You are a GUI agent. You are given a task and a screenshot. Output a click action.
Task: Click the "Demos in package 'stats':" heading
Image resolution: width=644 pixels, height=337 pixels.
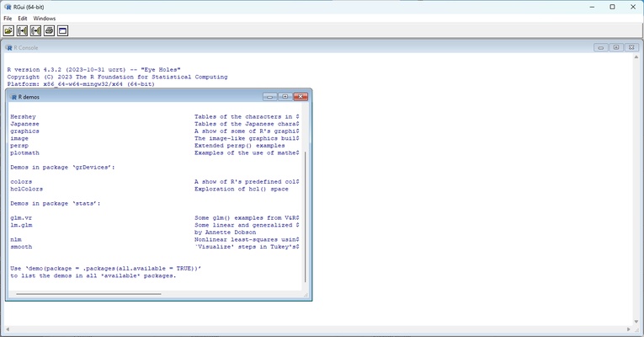(55, 203)
